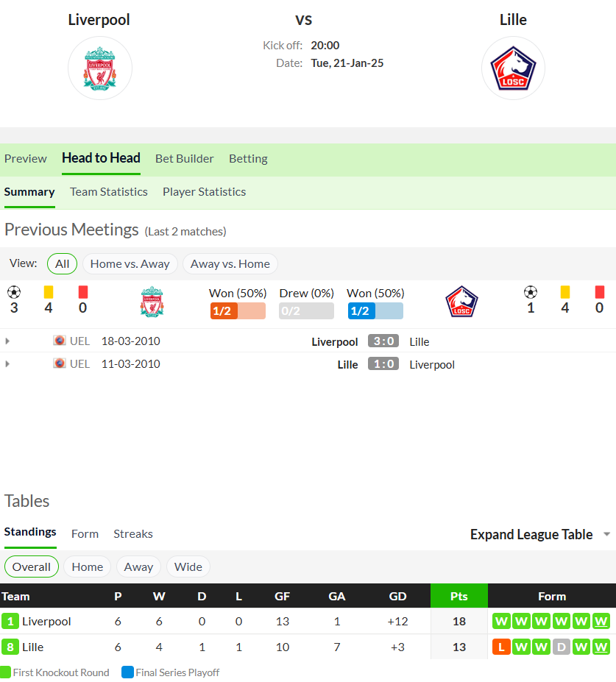Open the Expand League Table dropdown
The image size is (616, 682).
pyautogui.click(x=540, y=534)
